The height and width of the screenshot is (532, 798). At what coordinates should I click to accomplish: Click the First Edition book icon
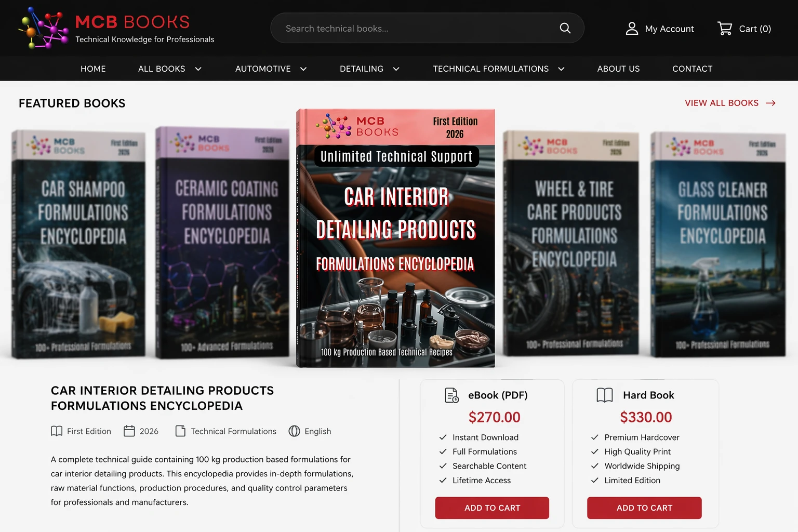click(57, 431)
